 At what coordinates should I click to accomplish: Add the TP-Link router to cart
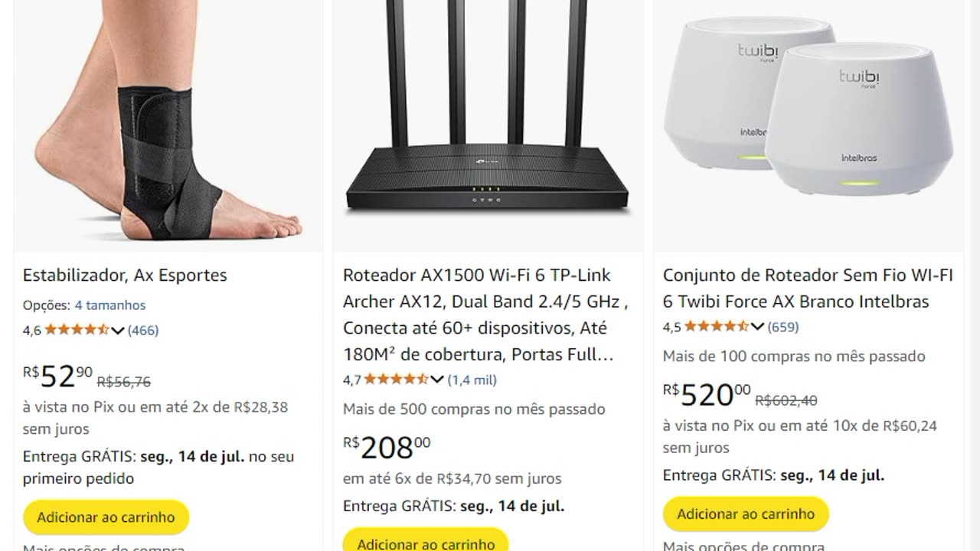426,542
